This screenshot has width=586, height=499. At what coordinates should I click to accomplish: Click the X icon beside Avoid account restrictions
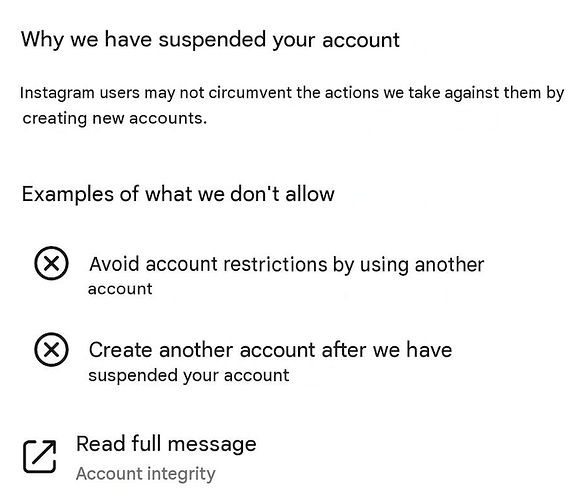coord(51,263)
